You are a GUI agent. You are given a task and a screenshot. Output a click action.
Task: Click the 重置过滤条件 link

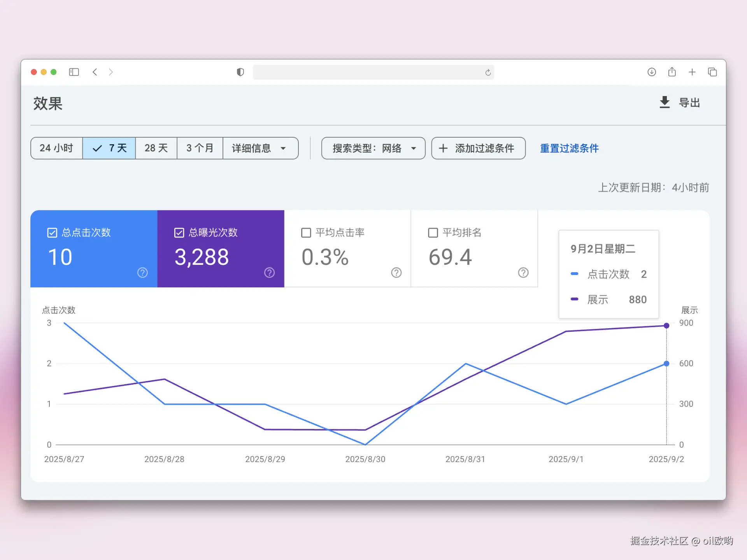(x=569, y=148)
